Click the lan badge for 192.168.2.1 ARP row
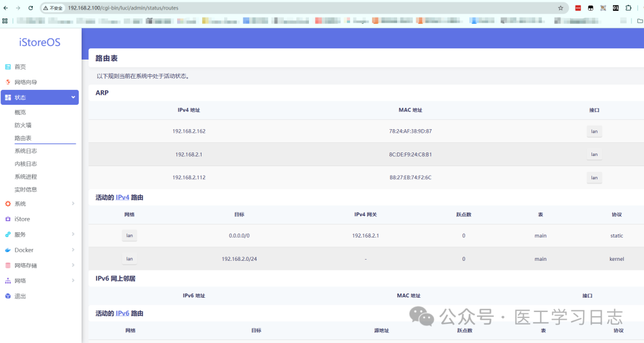 (x=595, y=154)
